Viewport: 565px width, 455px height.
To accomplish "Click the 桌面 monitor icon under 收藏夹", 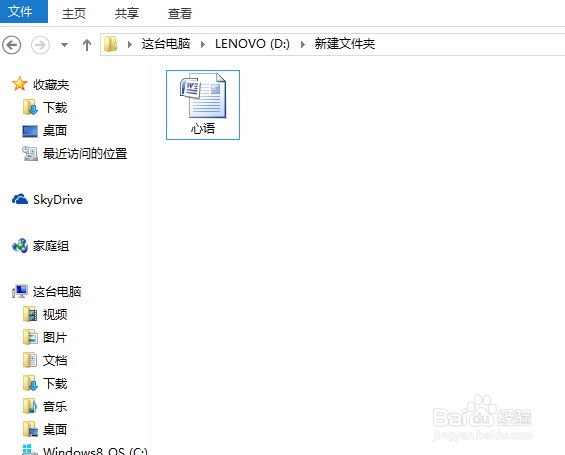I will (x=30, y=131).
